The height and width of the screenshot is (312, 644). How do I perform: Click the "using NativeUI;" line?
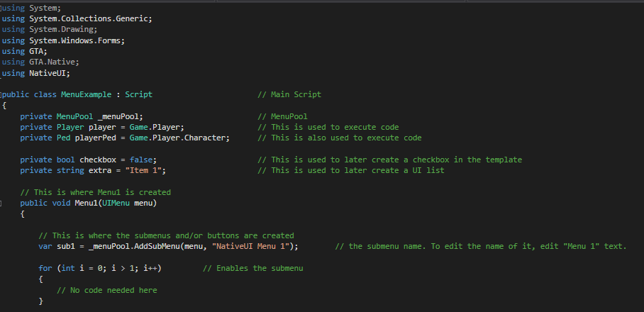pos(36,73)
